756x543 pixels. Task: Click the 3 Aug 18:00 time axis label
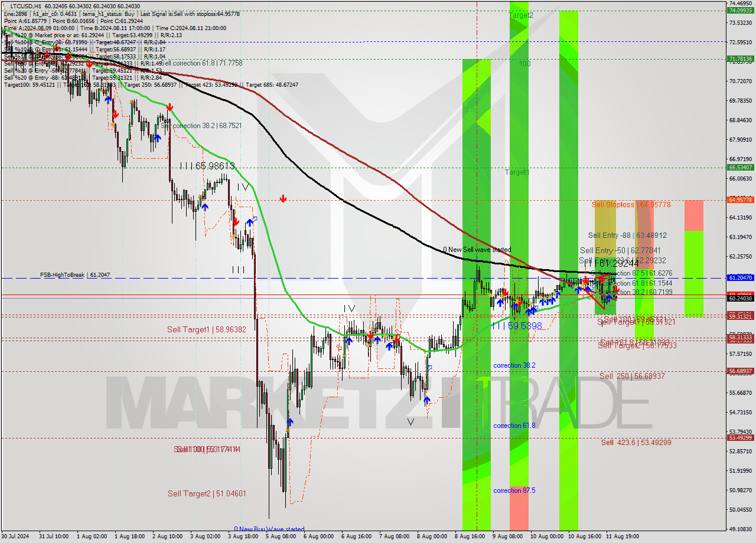[244, 537]
